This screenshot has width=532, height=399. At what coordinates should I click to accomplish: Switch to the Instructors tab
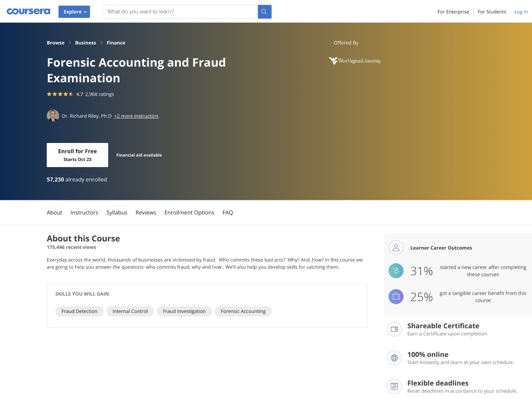tap(84, 212)
